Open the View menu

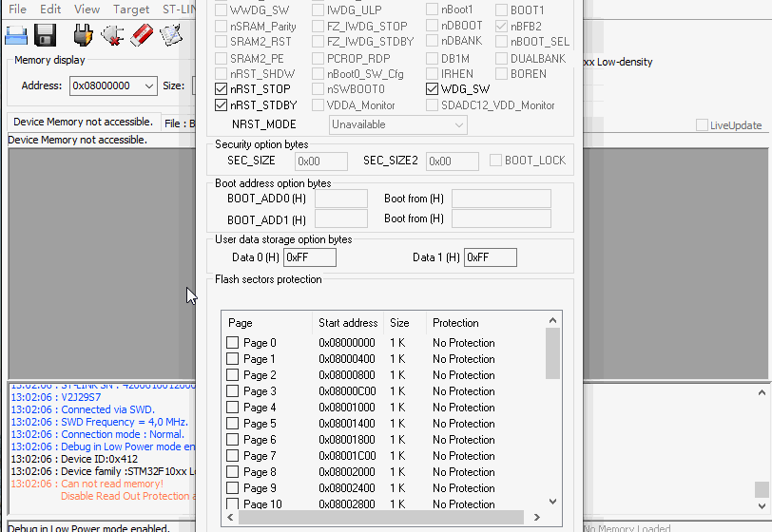coord(87,9)
